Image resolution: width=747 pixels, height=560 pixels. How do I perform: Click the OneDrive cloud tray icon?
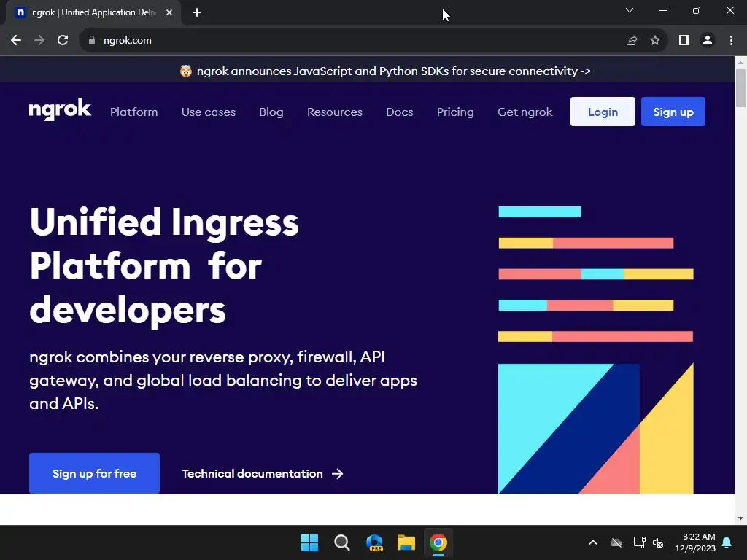616,542
